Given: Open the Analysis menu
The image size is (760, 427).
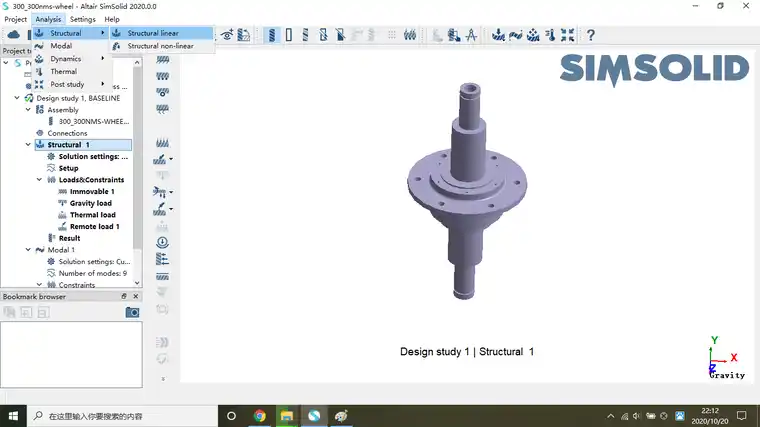Looking at the screenshot, I should click(x=48, y=19).
